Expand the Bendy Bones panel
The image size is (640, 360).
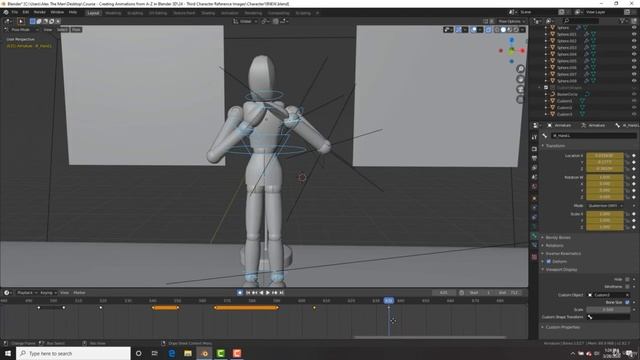click(x=558, y=238)
